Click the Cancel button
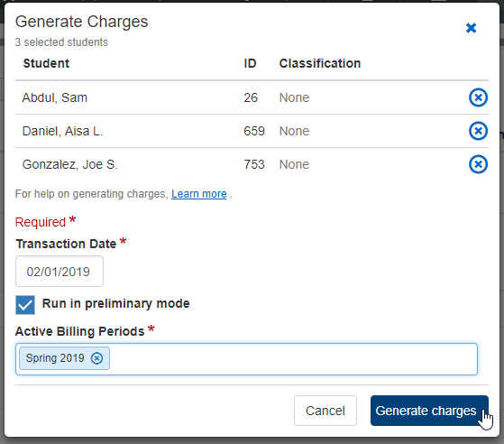The height and width of the screenshot is (444, 504). (325, 411)
